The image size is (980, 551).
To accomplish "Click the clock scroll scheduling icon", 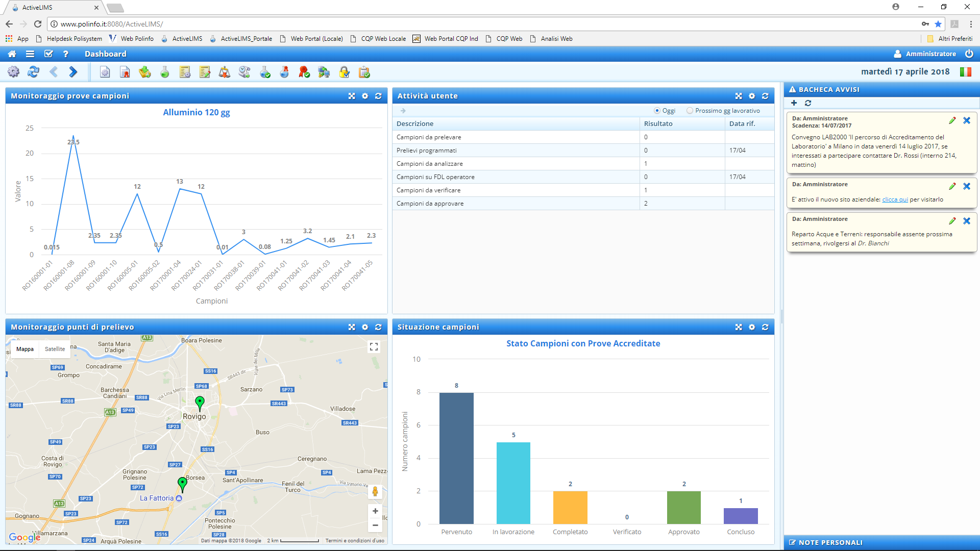I will [244, 72].
